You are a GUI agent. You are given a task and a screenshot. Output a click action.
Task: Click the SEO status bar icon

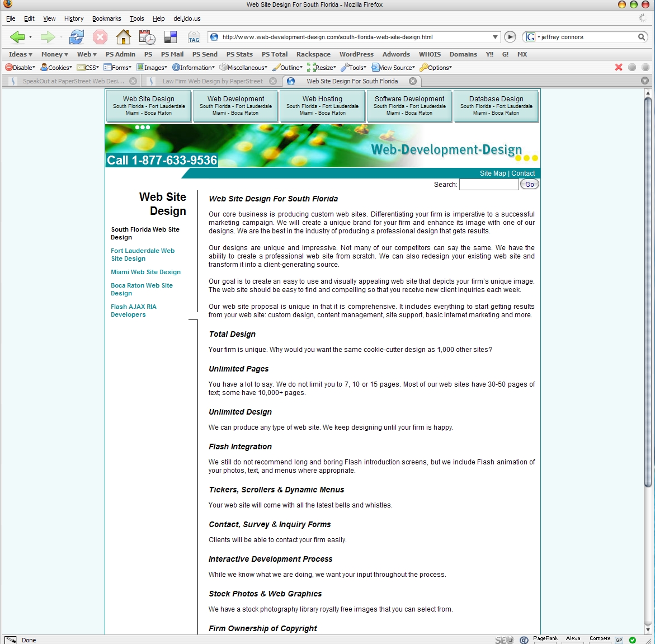(504, 640)
